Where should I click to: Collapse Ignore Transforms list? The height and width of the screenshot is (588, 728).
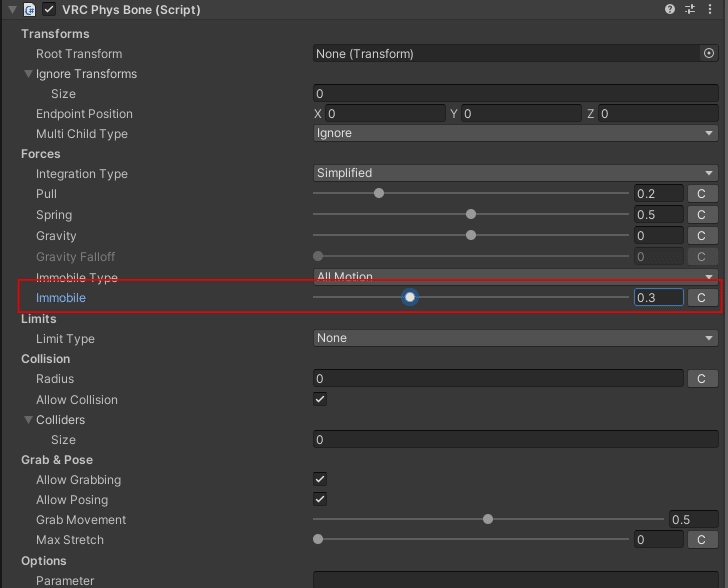(x=28, y=74)
